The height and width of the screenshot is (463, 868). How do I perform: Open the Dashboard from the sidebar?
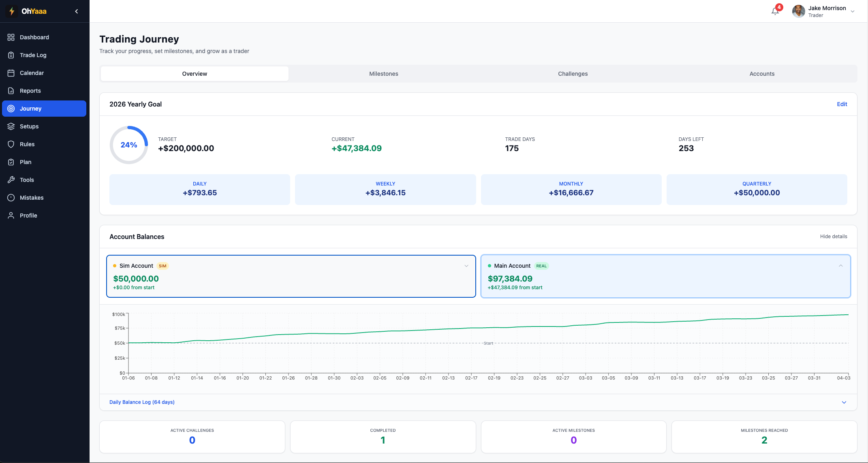click(34, 37)
